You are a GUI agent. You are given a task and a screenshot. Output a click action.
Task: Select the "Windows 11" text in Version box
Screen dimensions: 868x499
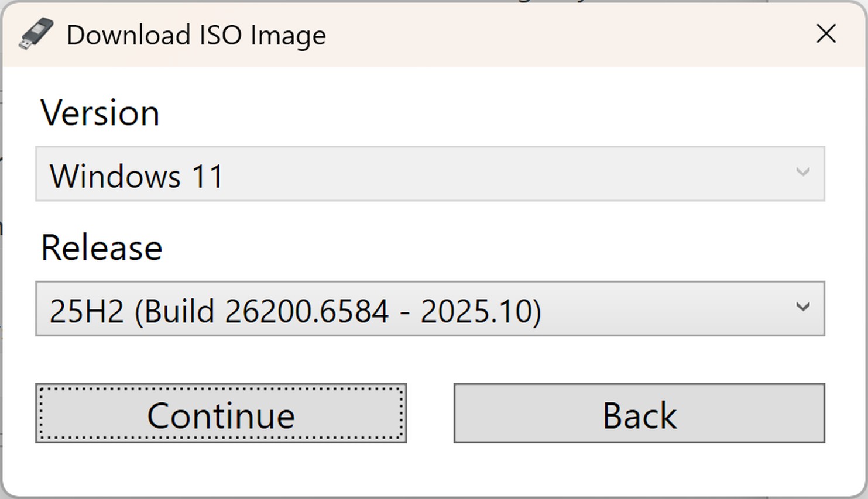pyautogui.click(x=136, y=176)
